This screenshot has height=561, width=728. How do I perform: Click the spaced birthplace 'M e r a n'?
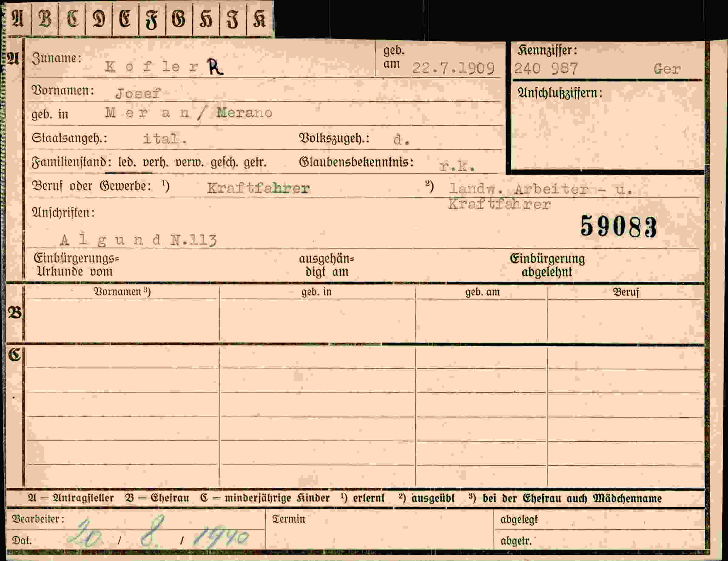[x=147, y=113]
